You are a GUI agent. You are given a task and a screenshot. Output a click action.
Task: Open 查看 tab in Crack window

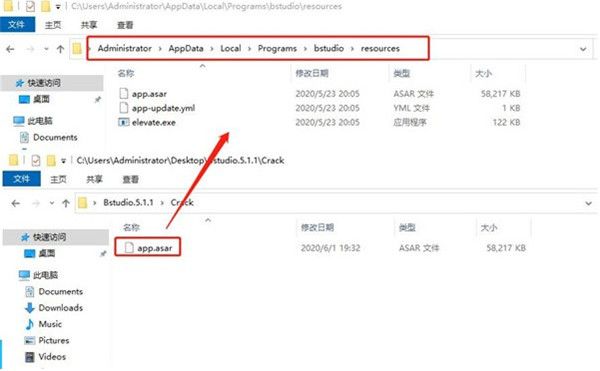click(130, 179)
